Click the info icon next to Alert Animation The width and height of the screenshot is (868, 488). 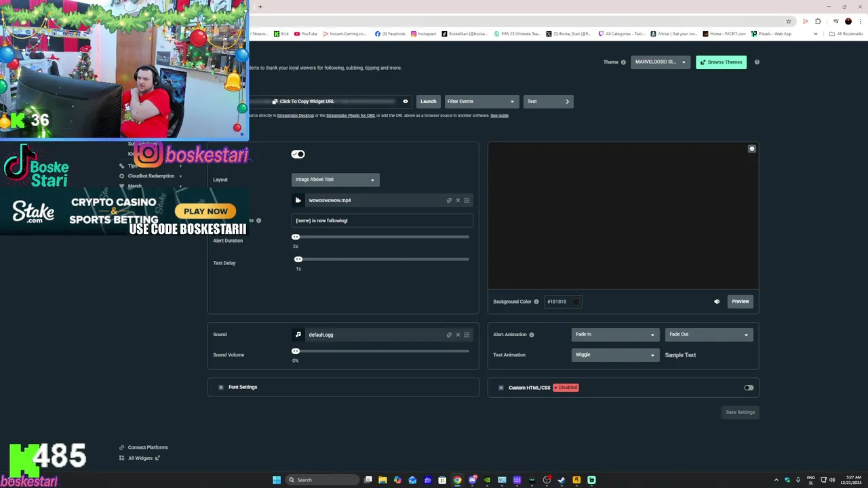tap(531, 335)
